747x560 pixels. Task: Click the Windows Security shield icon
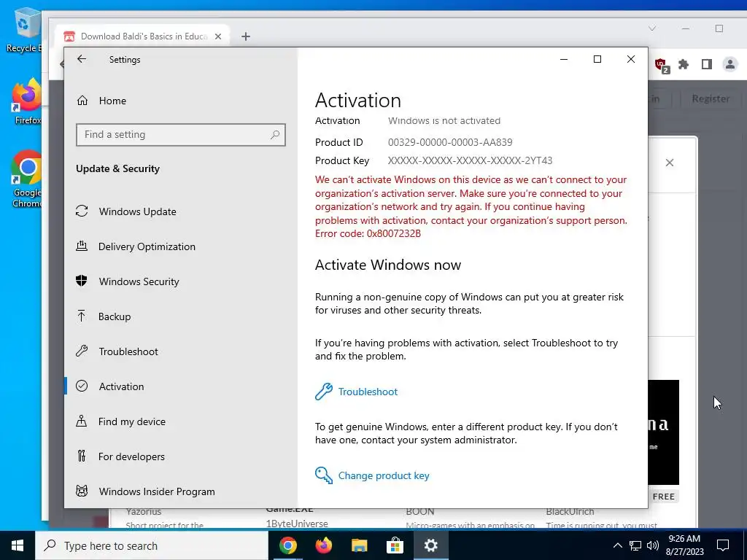[x=82, y=281]
